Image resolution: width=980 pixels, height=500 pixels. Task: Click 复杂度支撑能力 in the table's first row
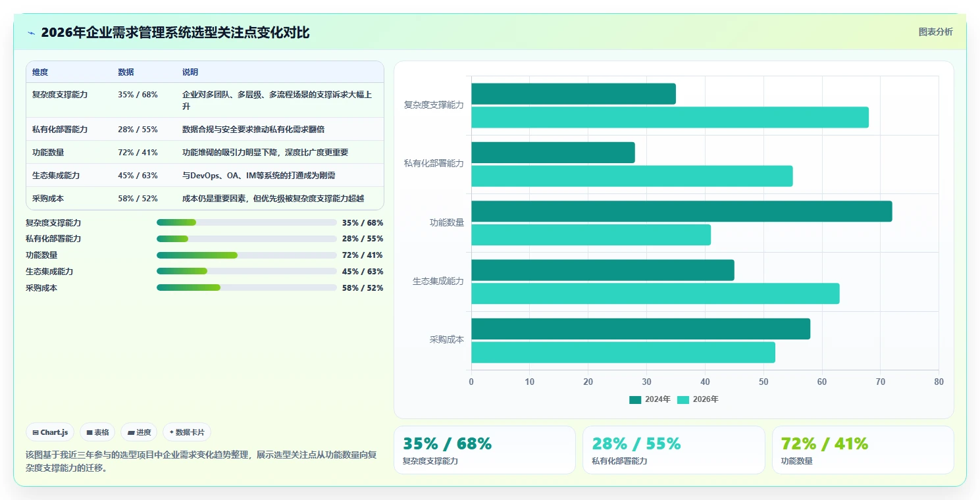pyautogui.click(x=60, y=95)
